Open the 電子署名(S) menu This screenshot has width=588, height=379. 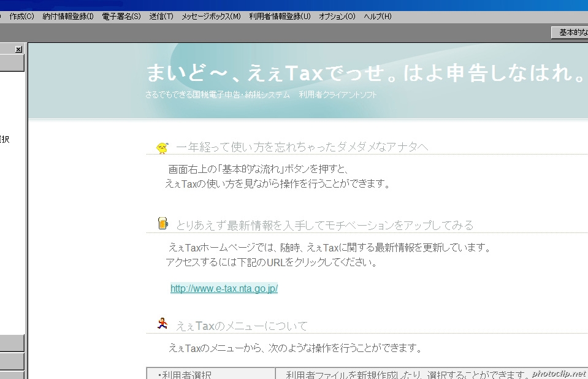pos(121,17)
